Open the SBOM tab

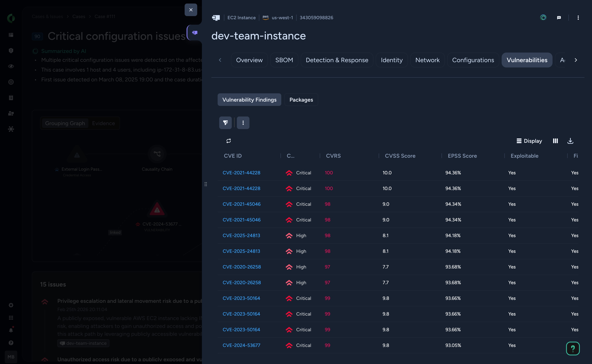click(x=284, y=60)
